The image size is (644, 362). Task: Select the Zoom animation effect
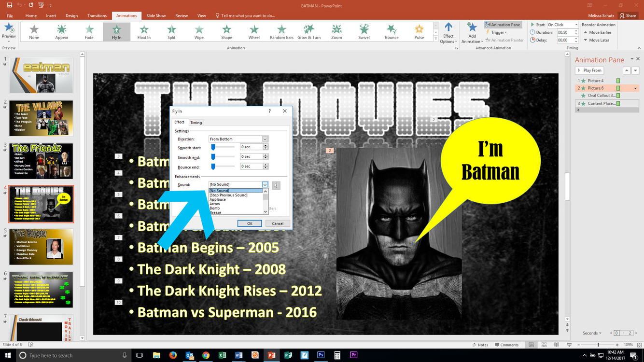336,32
